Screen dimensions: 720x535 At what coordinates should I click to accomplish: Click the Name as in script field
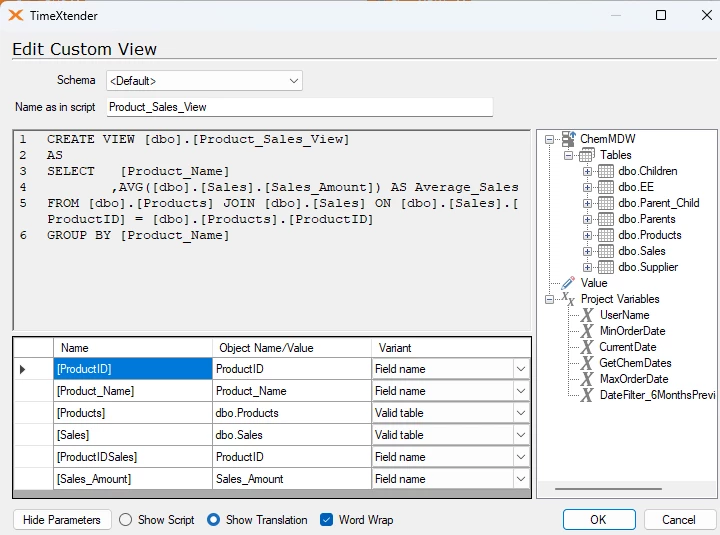(300, 107)
